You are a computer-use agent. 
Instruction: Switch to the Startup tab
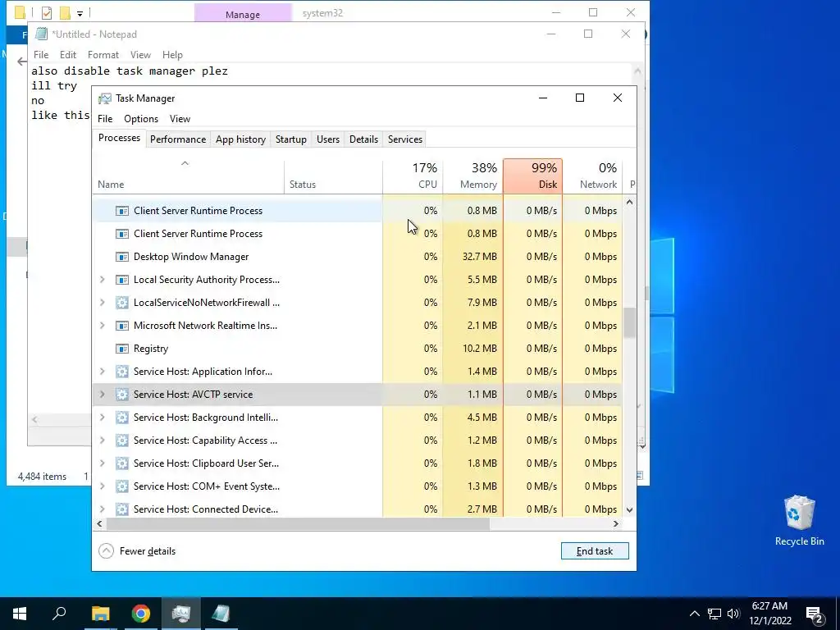click(291, 139)
